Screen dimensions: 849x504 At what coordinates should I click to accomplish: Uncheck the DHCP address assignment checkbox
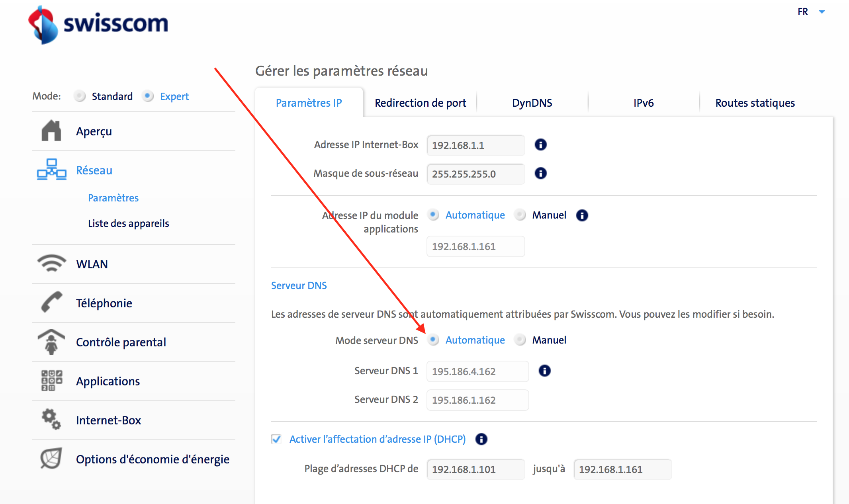276,439
